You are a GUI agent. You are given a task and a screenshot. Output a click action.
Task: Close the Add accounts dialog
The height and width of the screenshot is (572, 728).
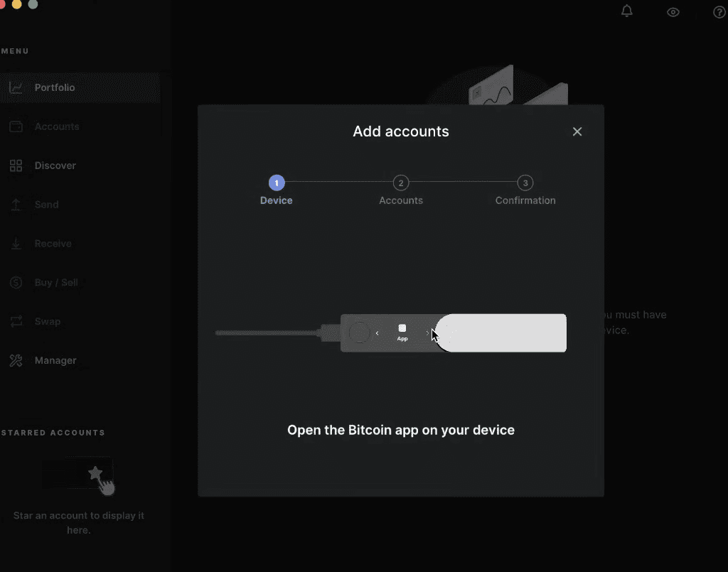click(577, 131)
